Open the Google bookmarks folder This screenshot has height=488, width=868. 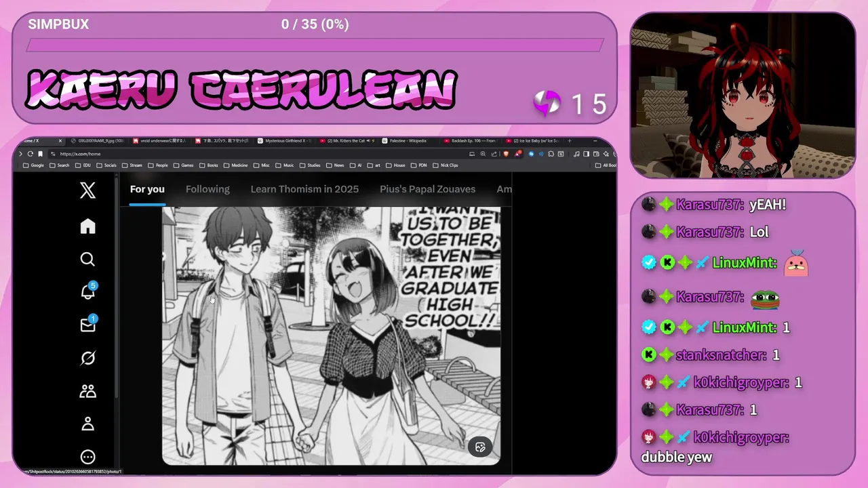33,165
